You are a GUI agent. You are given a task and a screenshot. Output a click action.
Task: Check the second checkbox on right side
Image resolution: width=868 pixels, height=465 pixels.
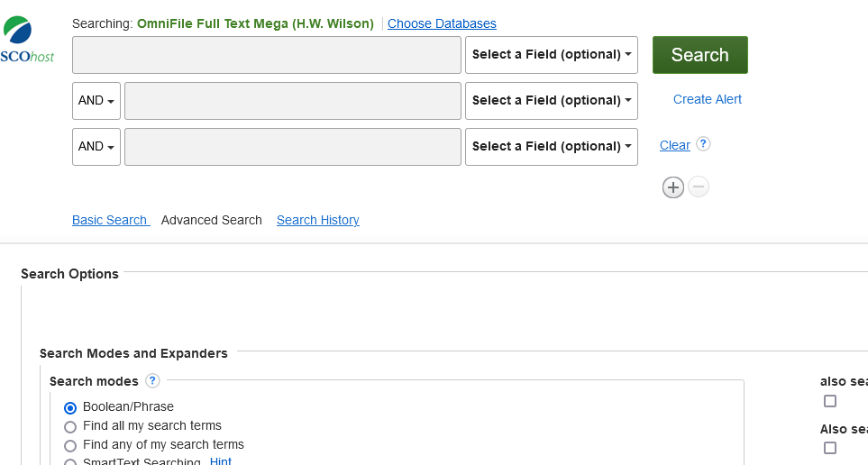click(x=830, y=448)
